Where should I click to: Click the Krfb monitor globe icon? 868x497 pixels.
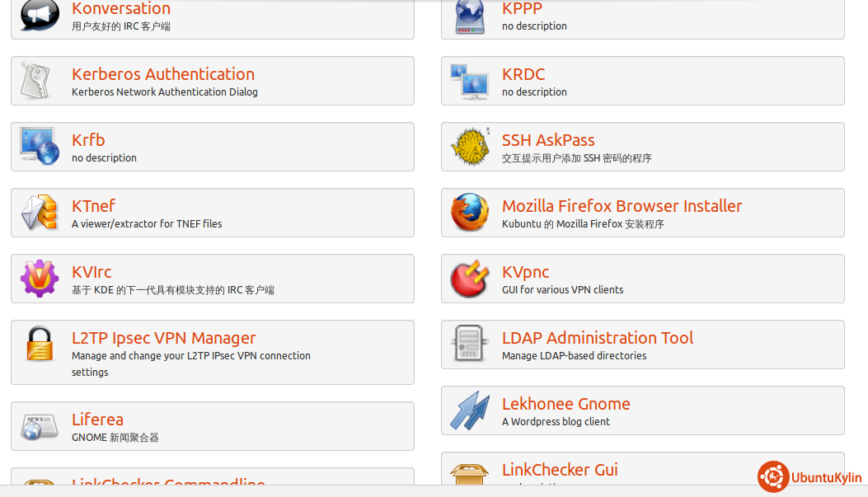[40, 147]
